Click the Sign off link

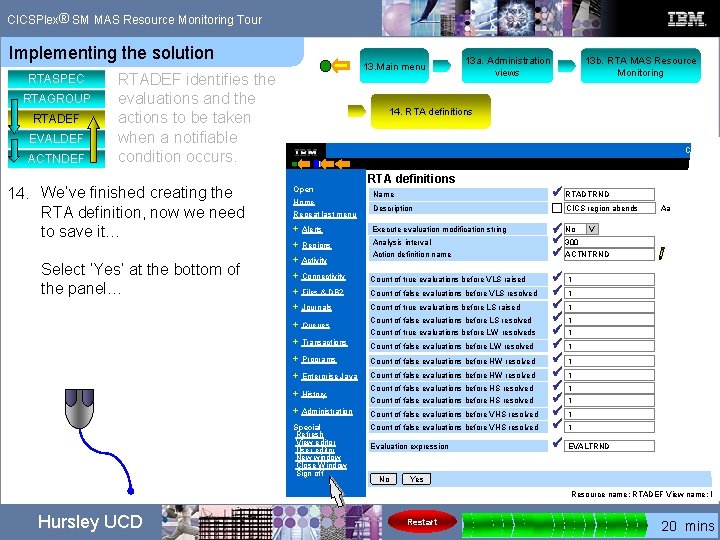coord(310,473)
